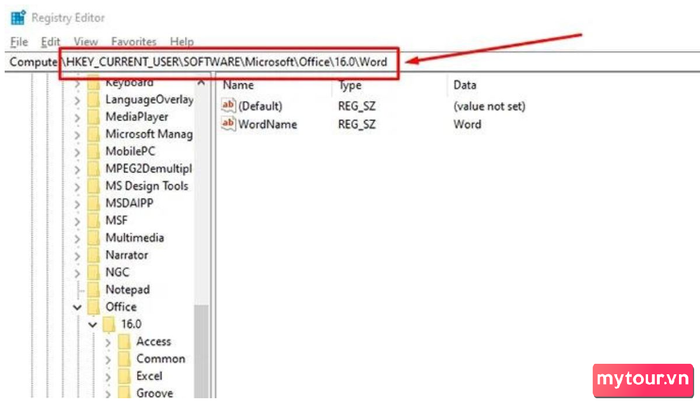
Task: Select the Office folder icon
Action: tap(94, 307)
